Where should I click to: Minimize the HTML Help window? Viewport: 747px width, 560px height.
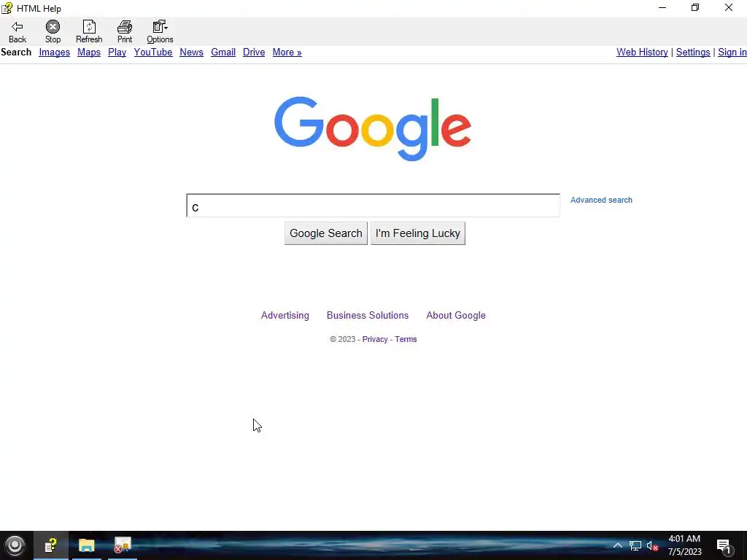pyautogui.click(x=662, y=7)
